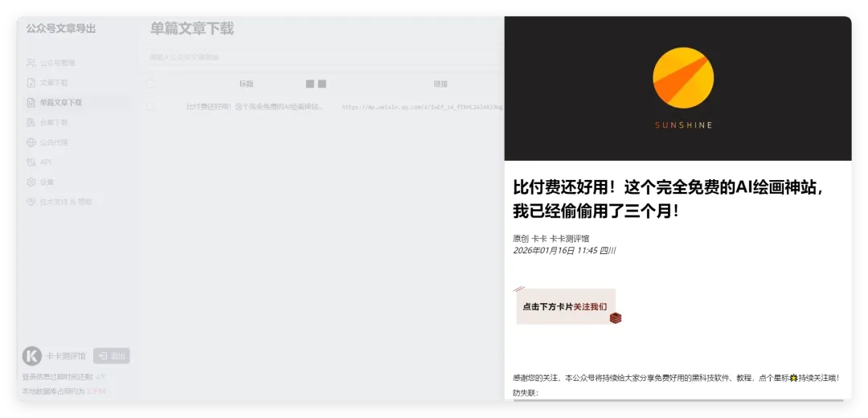Click the 原创 label in preview
This screenshot has height=418, width=868.
(521, 239)
